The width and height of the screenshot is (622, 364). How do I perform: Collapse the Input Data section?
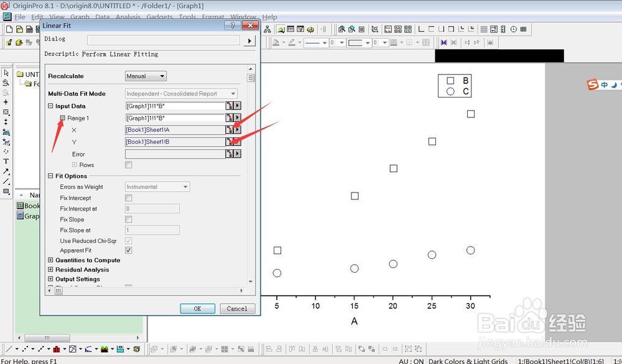pyautogui.click(x=50, y=106)
